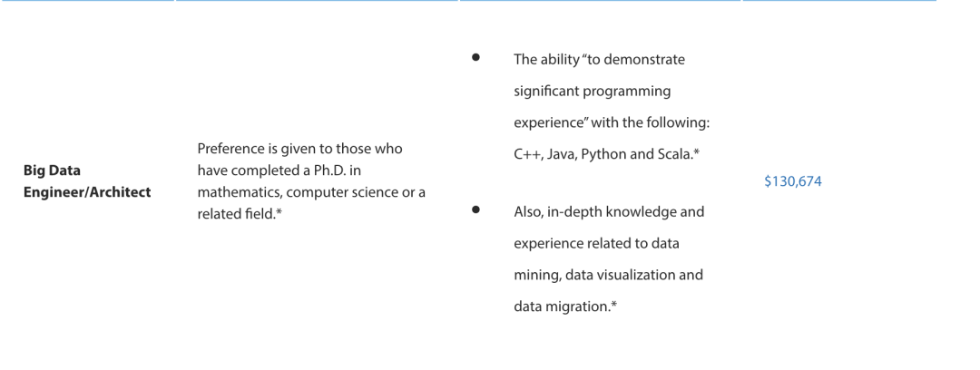
Task: Click the asterisk after "related field."
Action: (x=277, y=215)
